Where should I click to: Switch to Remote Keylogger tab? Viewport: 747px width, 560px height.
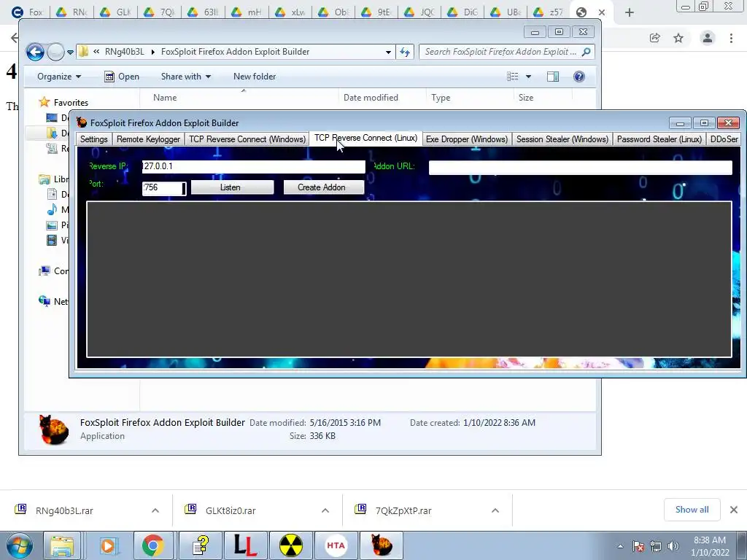148,139
